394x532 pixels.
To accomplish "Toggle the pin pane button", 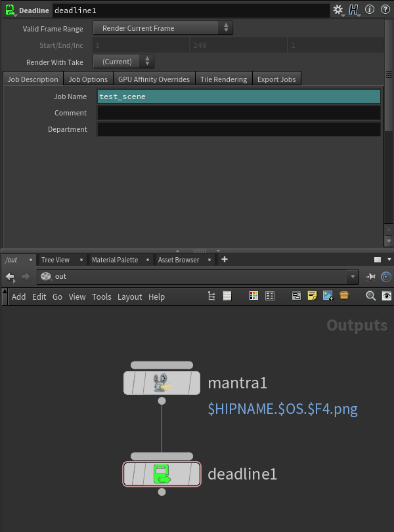I will click(x=371, y=276).
